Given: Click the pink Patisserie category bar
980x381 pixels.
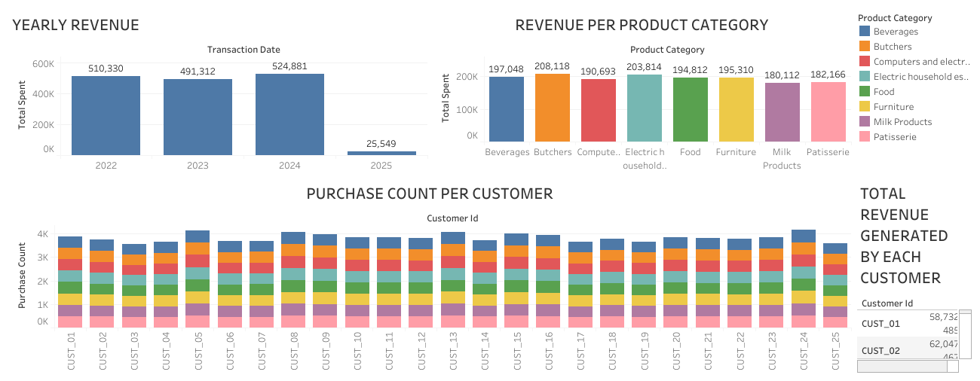Looking at the screenshot, I should coord(828,111).
